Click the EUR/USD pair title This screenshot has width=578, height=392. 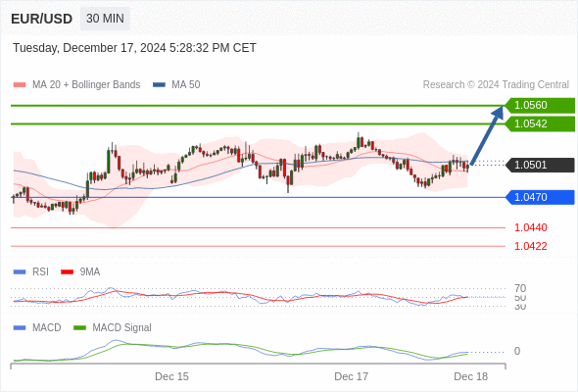[42, 19]
